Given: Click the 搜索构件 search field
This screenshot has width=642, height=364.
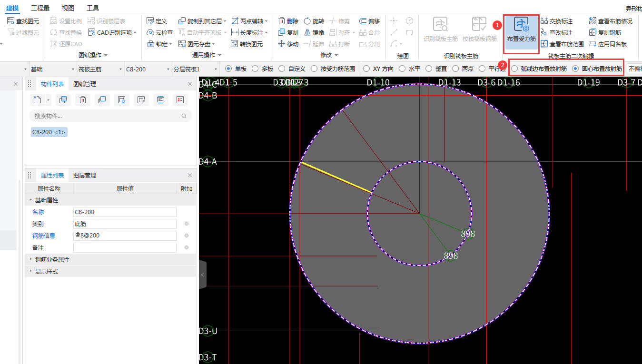Looking at the screenshot, I should [x=110, y=116].
